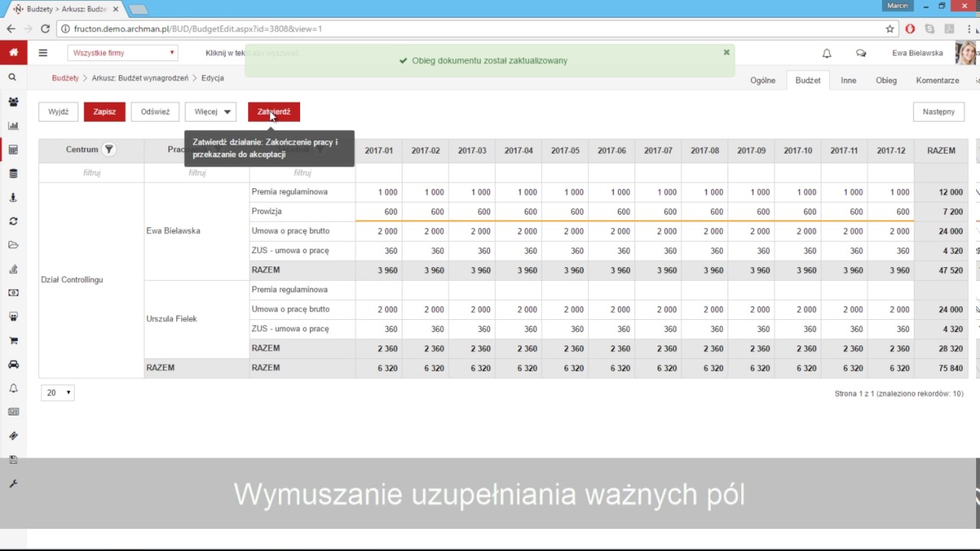Click the Centrum column filter funnel icon
980x551 pixels.
click(109, 150)
